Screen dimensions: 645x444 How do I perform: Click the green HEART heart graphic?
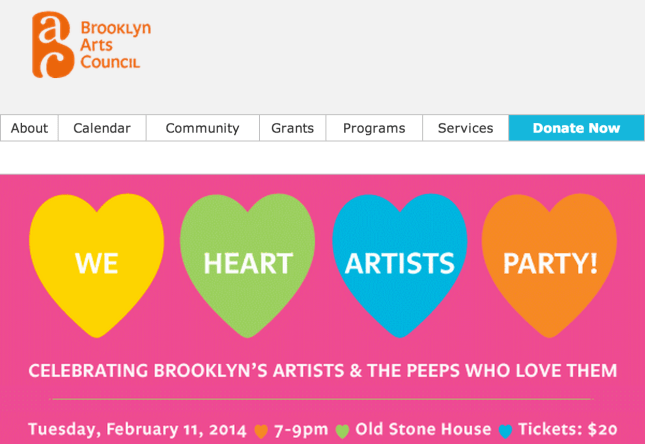pos(247,262)
